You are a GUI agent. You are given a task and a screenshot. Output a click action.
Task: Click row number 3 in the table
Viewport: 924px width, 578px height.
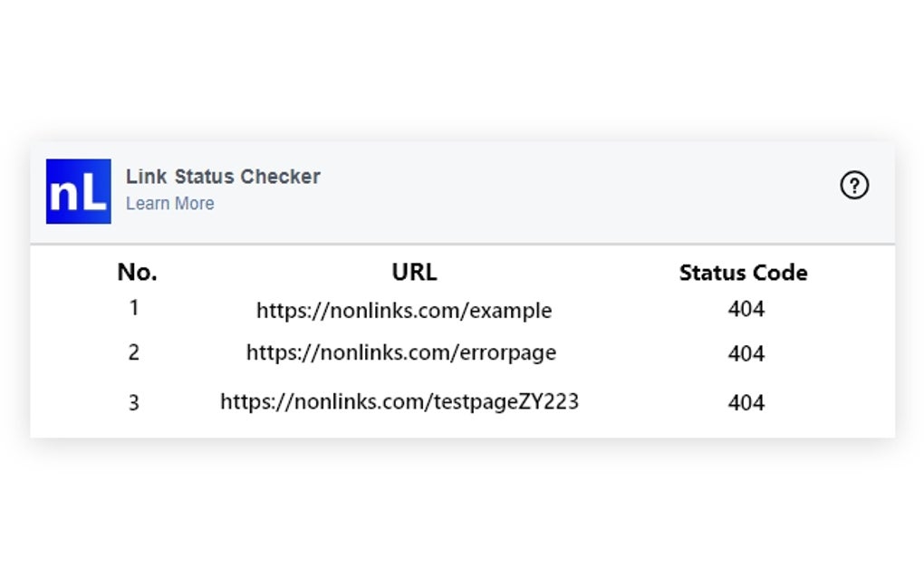pos(133,401)
